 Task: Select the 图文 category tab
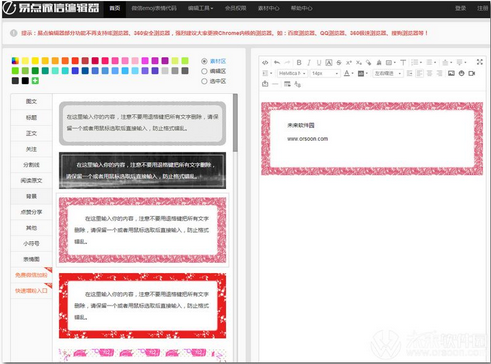tap(31, 102)
